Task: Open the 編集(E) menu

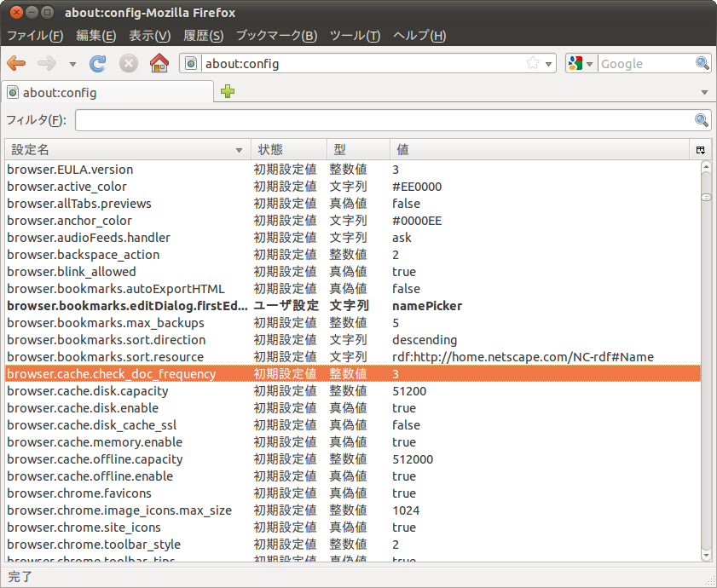Action: (95, 36)
